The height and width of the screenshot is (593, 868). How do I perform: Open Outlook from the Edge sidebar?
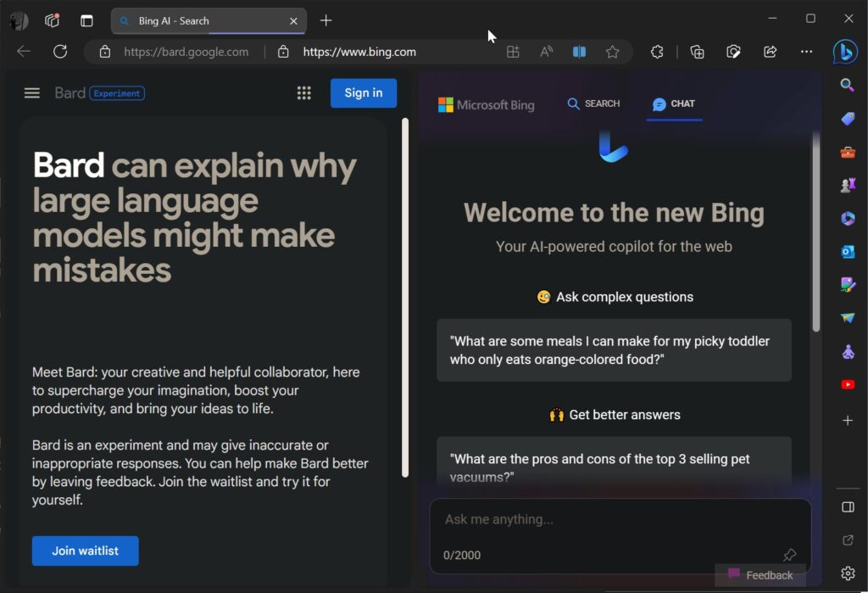[848, 251]
